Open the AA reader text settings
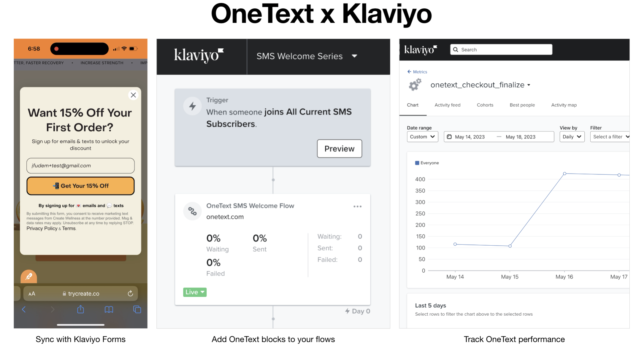Screen dimensions: 644x356 pos(32,294)
